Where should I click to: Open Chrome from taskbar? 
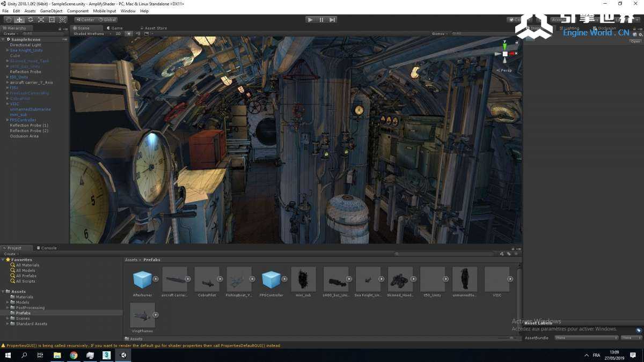[x=74, y=355]
